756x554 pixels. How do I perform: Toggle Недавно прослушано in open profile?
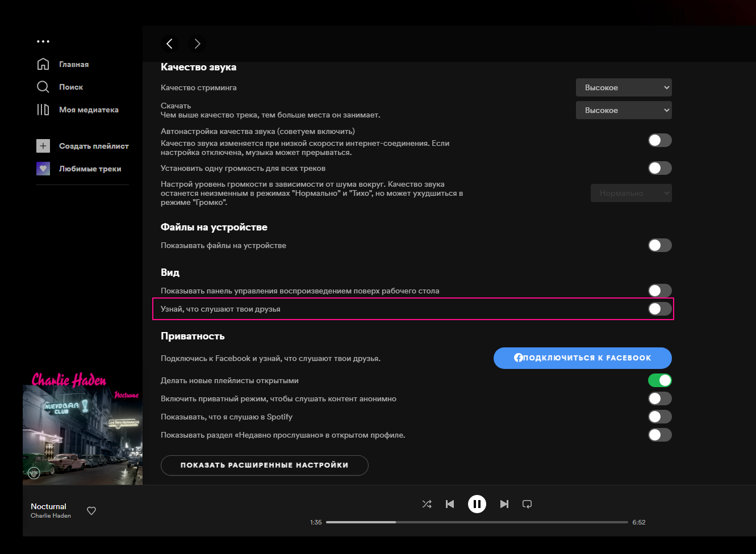(x=660, y=435)
